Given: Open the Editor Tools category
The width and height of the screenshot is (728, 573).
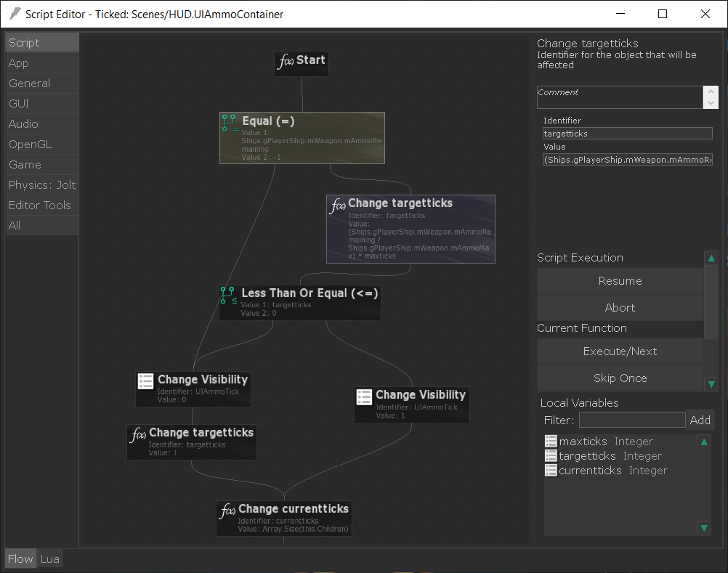Looking at the screenshot, I should click(40, 206).
